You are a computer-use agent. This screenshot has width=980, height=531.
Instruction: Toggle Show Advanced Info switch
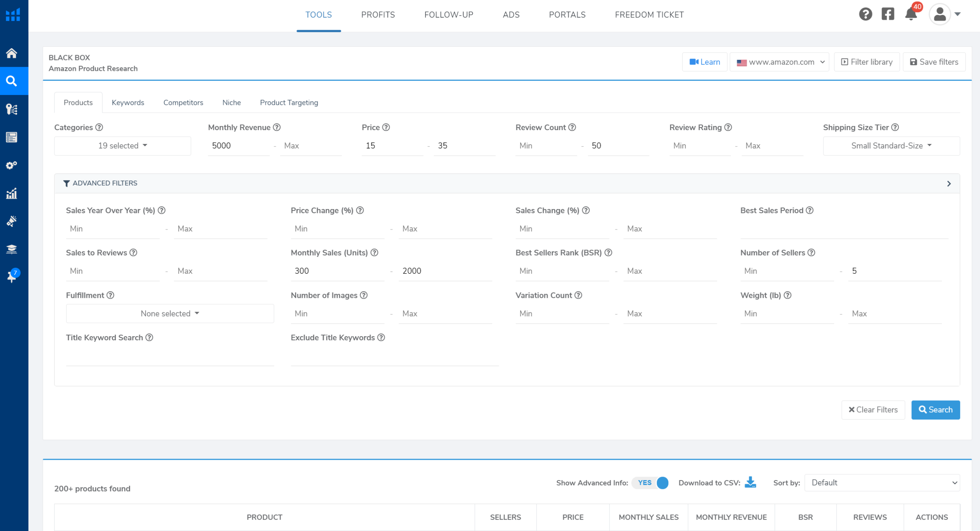[x=650, y=483]
